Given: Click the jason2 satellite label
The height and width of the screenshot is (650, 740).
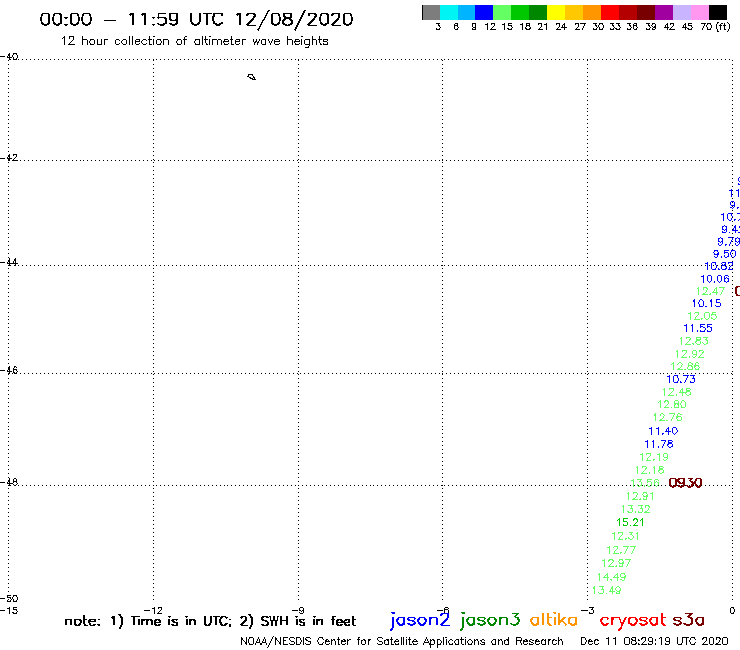Looking at the screenshot, I should click(420, 620).
